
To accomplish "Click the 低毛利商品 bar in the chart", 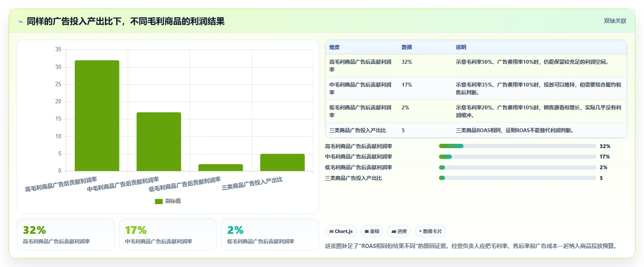I will (221, 168).
